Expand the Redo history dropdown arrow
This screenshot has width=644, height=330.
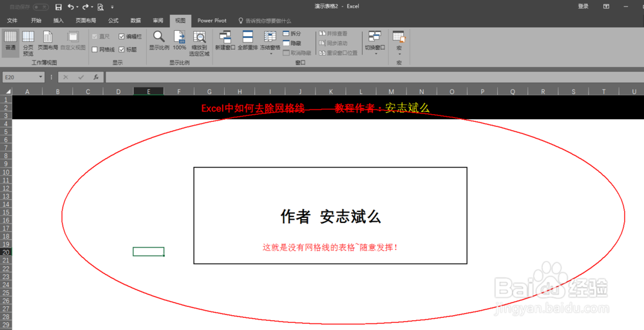click(x=92, y=7)
